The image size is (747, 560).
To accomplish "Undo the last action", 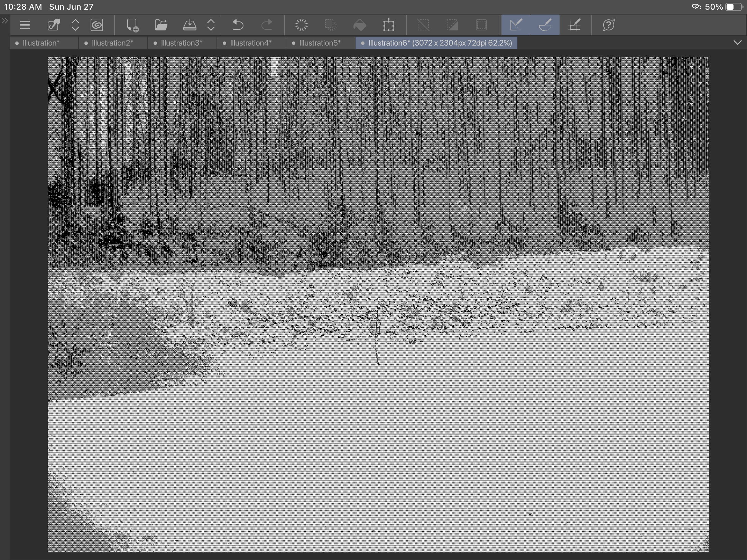I will click(238, 25).
